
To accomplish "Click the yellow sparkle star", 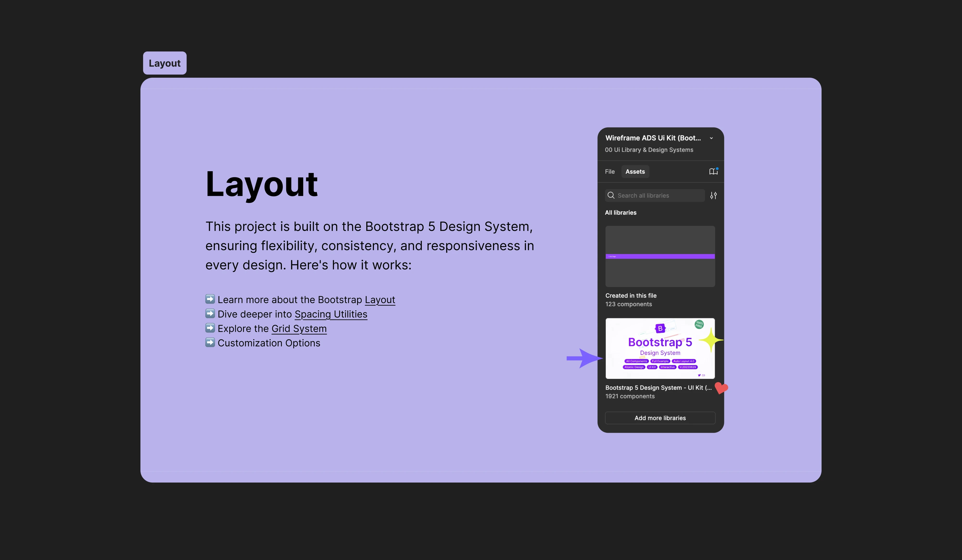I will tap(711, 339).
